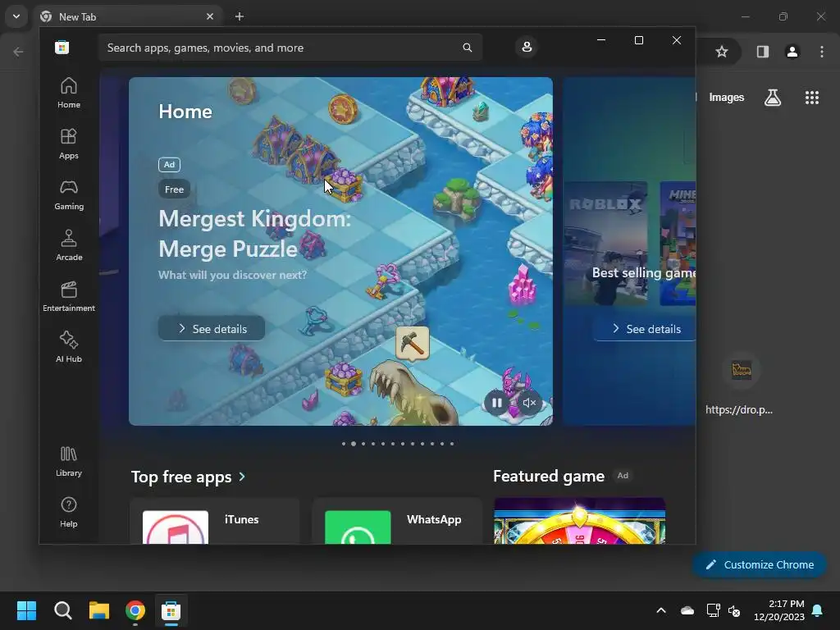The height and width of the screenshot is (630, 840).
Task: Expand Top free apps list
Action: coord(189,477)
